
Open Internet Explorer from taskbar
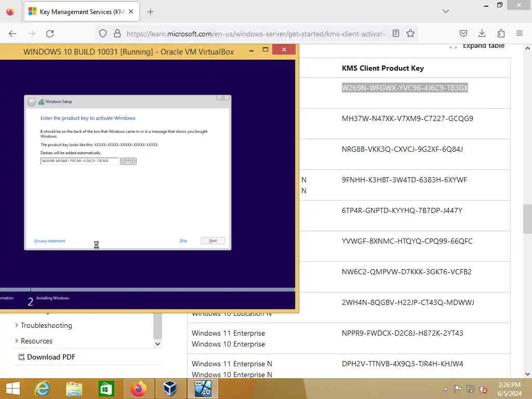pyautogui.click(x=43, y=389)
